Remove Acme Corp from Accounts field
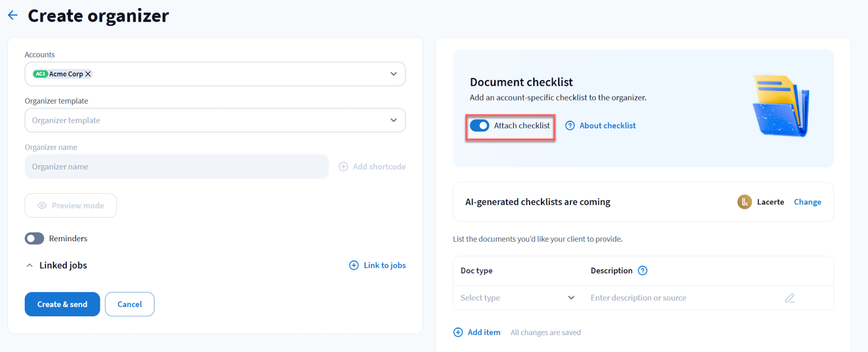Image resolution: width=868 pixels, height=352 pixels. [88, 74]
